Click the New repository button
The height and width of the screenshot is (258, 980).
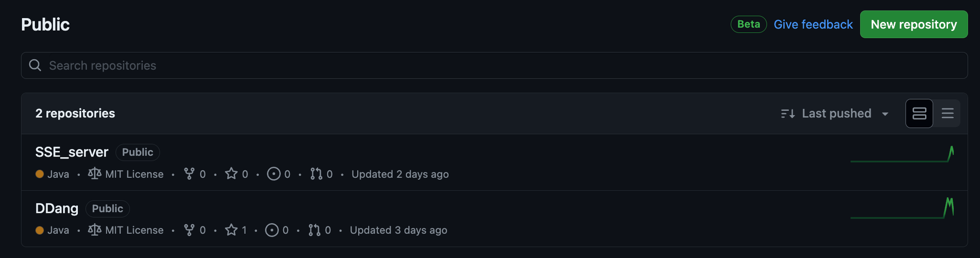point(914,24)
